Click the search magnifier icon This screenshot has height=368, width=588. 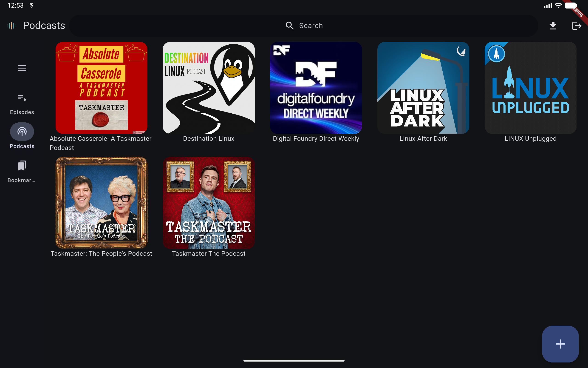289,26
